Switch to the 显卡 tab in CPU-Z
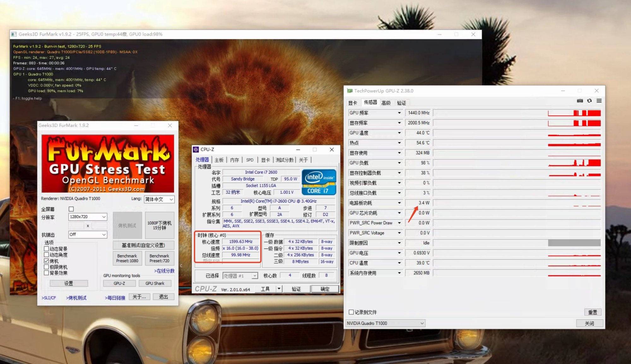631x364 pixels. pos(265,160)
